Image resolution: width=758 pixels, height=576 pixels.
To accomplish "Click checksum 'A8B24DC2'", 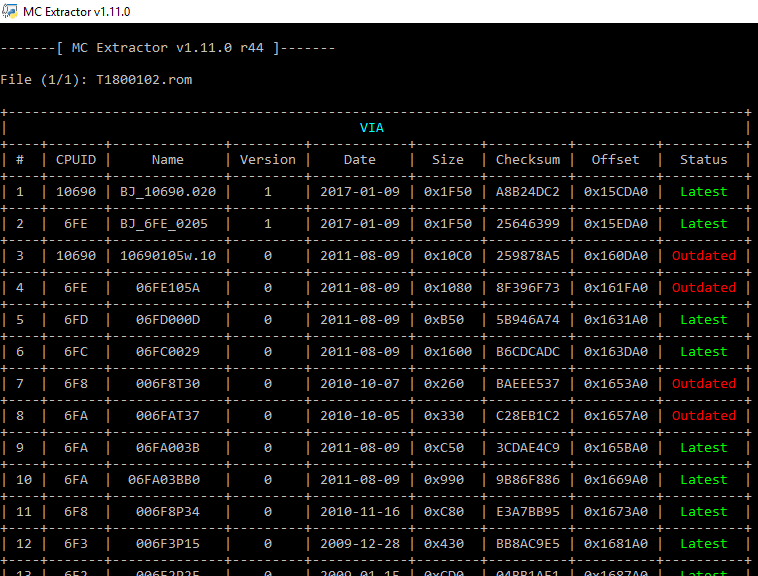I will pyautogui.click(x=528, y=192).
